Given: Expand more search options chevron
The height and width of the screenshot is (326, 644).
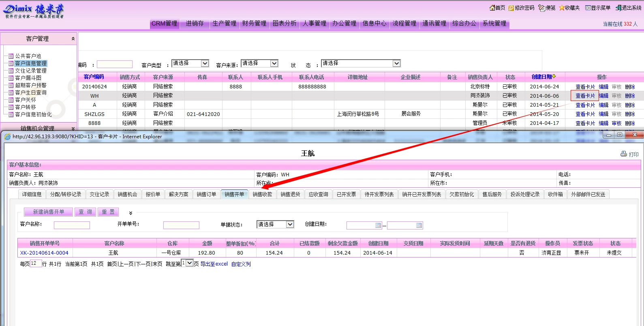Looking at the screenshot, I should point(131,213).
